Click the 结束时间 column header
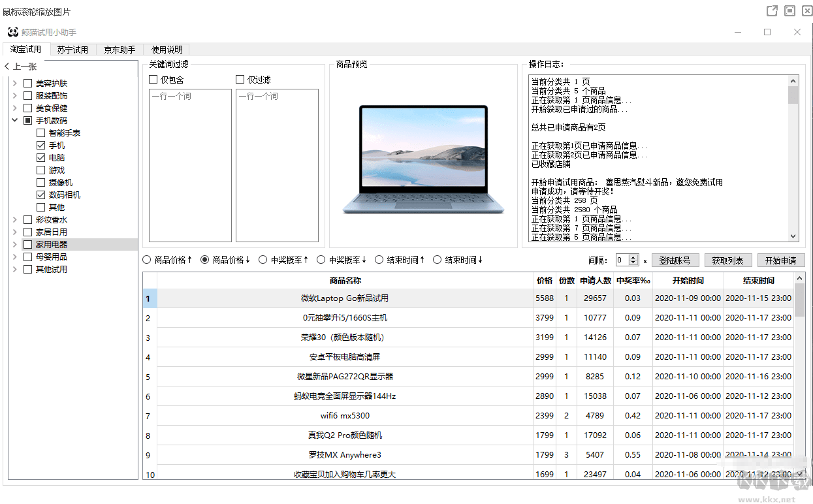Viewport: 813px width, 504px height. click(758, 281)
